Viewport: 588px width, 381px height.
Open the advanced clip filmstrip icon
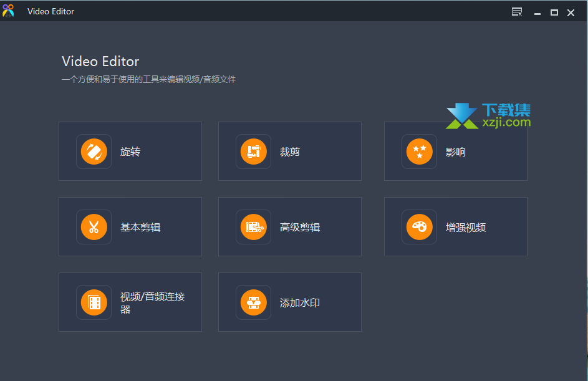coord(254,227)
